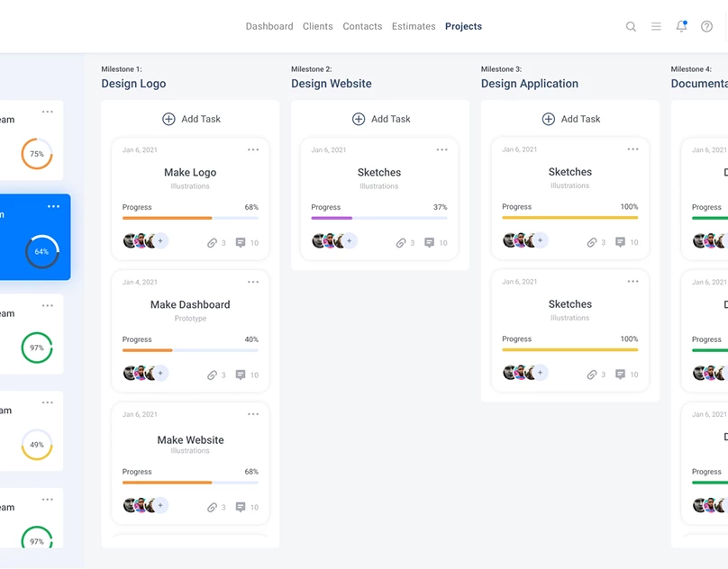Open three-dot menu on Make Logo card
728x569 pixels.
pyautogui.click(x=253, y=149)
